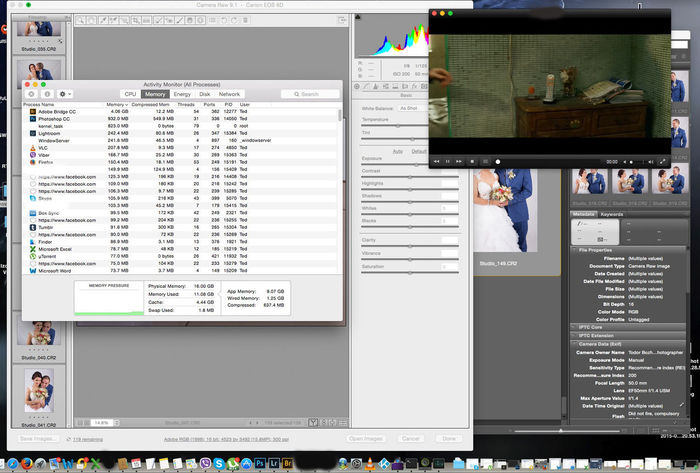Open the Activity Monitor gear action menu

point(66,93)
